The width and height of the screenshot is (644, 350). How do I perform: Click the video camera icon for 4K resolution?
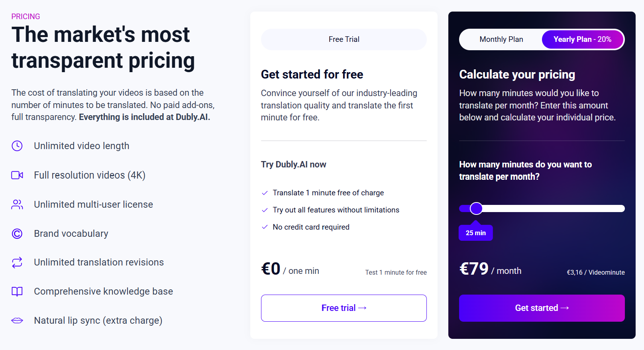17,175
